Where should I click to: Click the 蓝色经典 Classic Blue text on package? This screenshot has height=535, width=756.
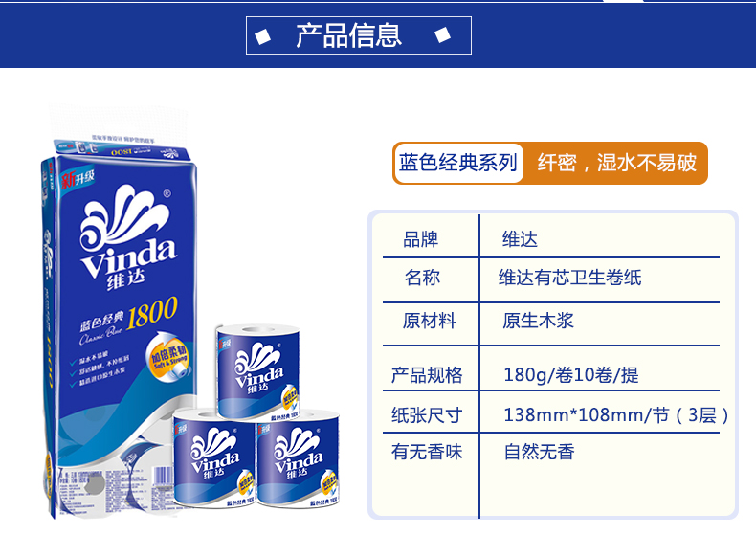tap(101, 327)
